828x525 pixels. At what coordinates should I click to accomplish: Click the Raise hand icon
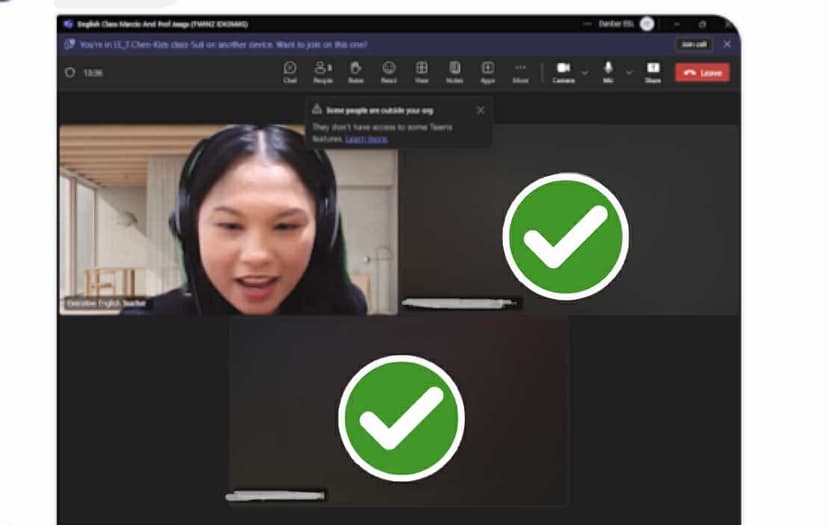pos(355,71)
